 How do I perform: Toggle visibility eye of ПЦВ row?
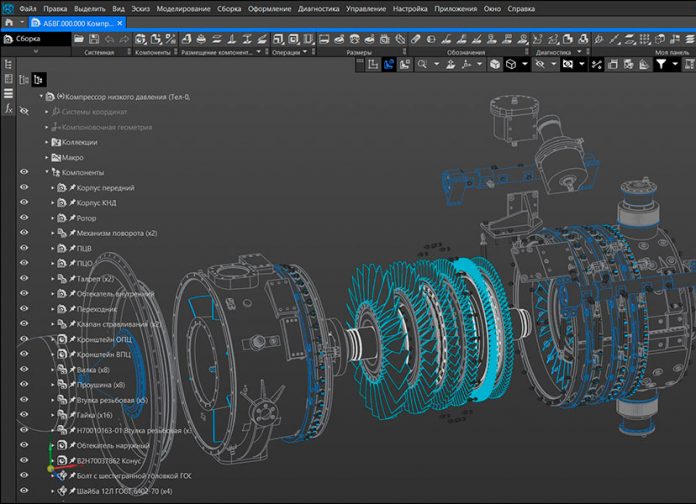point(24,248)
